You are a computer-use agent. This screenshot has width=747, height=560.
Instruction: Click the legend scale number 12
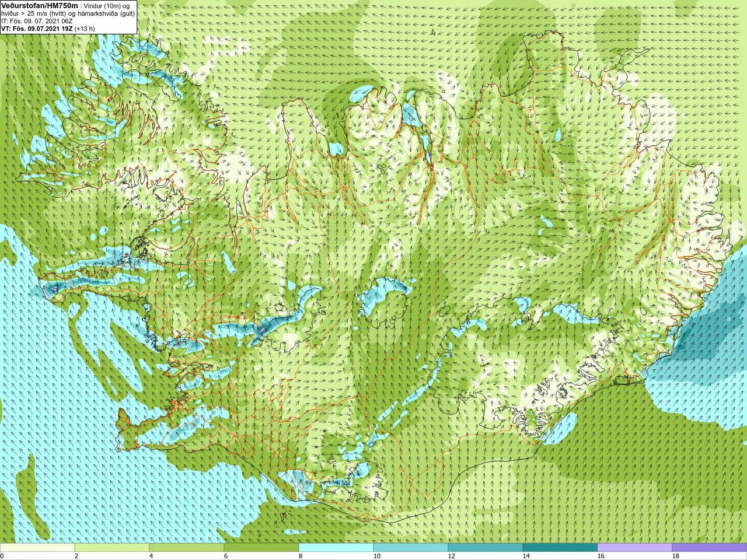(x=452, y=556)
